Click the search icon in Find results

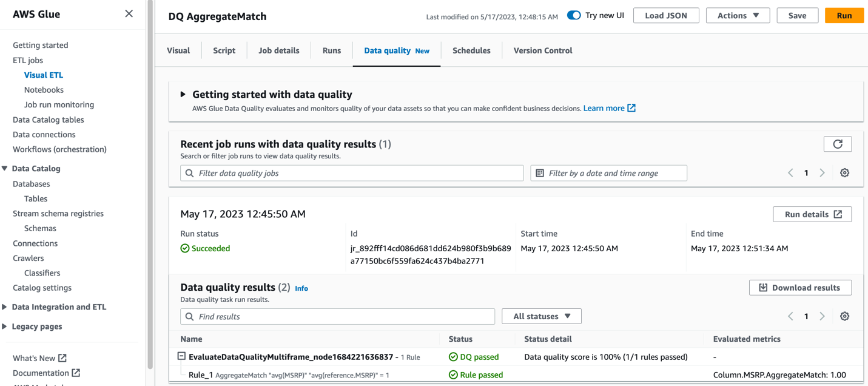coord(190,316)
